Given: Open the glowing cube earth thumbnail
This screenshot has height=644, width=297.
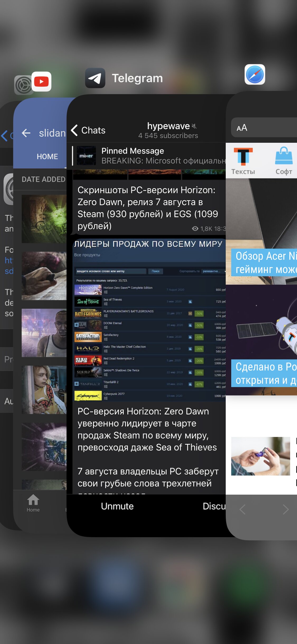Looking at the screenshot, I should coord(44,447).
